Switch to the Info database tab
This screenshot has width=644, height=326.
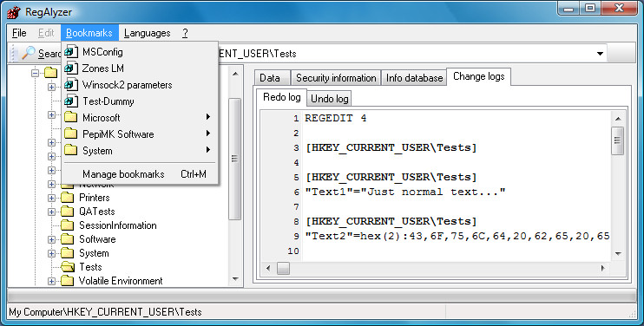(x=414, y=78)
